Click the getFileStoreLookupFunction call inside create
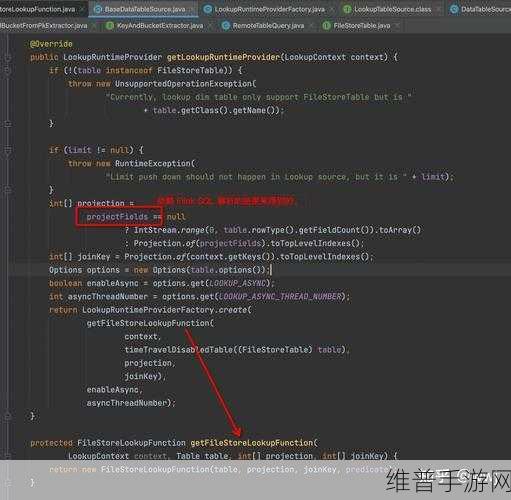511x500 pixels. (148, 323)
